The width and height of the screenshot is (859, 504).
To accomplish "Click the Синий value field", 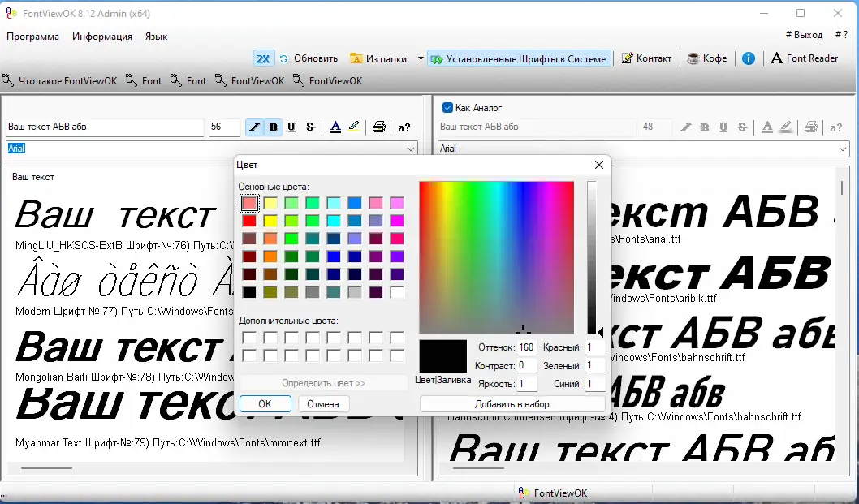I will coord(594,384).
